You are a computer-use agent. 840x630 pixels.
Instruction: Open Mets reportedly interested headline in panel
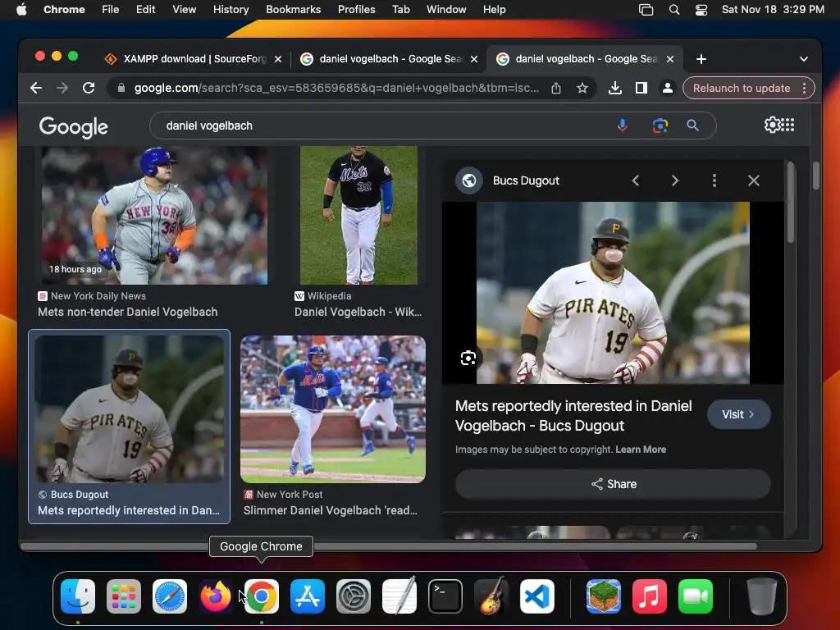click(x=573, y=416)
